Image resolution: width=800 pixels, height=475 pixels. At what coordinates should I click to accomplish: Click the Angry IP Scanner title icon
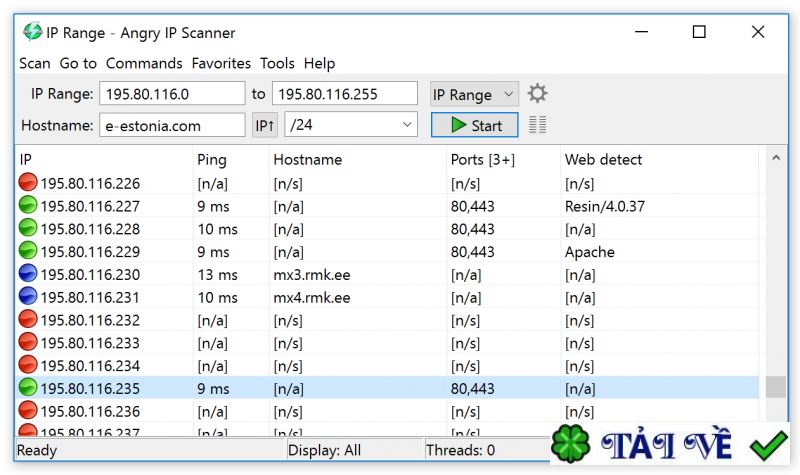click(x=32, y=31)
